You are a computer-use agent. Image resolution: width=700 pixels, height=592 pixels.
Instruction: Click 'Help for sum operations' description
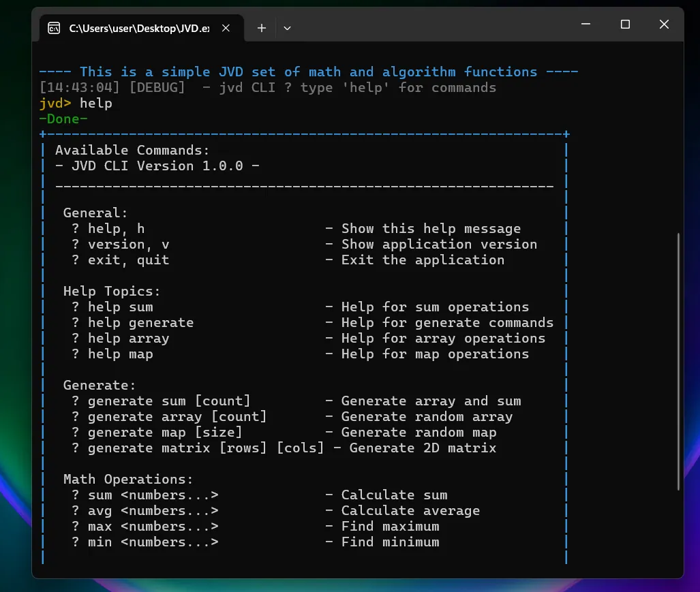[x=436, y=307]
